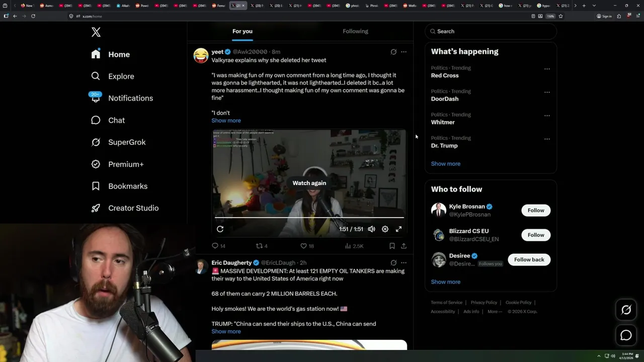644x362 pixels.
Task: Open the floating Grok button
Action: pos(626,310)
